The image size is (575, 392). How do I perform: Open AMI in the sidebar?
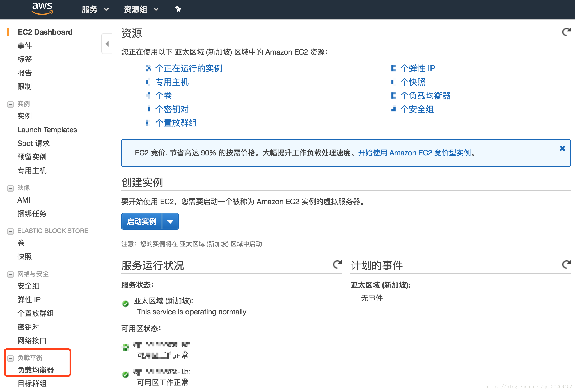[x=24, y=200]
